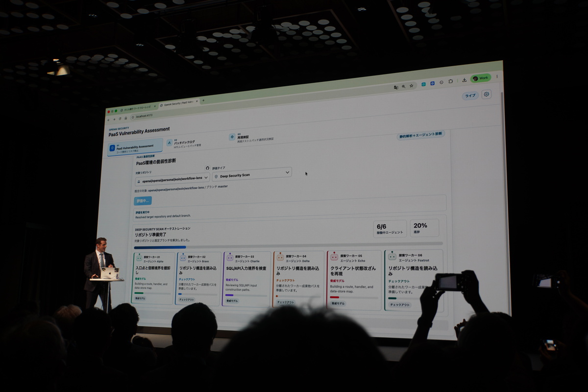This screenshot has width=588, height=392.
Task: Click the icon beside パッチバックログ
Action: [170, 143]
